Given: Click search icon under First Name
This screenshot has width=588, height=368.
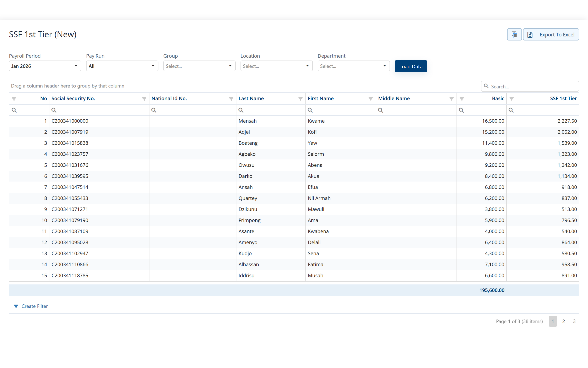Looking at the screenshot, I should pos(310,110).
